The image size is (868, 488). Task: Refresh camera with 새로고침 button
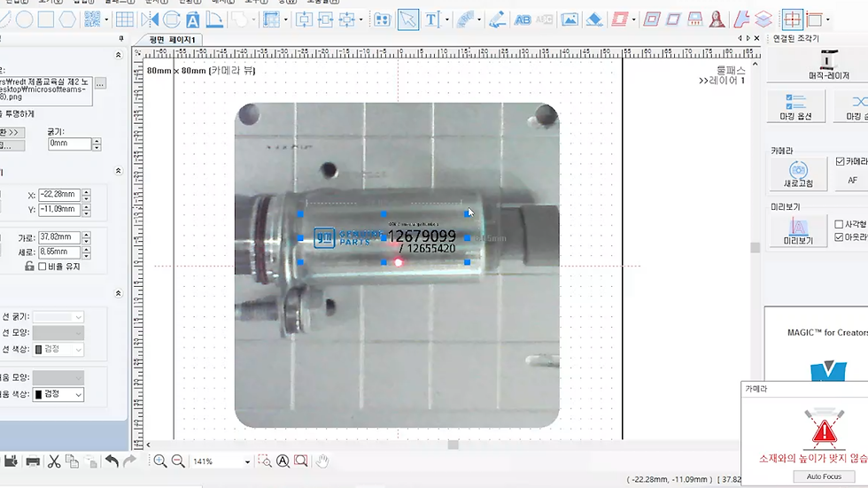798,174
